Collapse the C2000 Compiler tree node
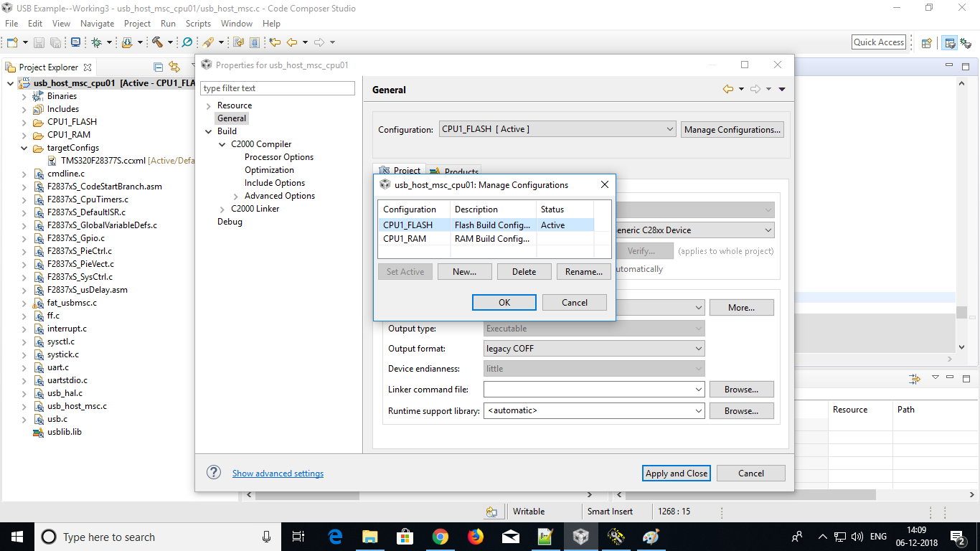This screenshot has height=551, width=980. pyautogui.click(x=222, y=144)
